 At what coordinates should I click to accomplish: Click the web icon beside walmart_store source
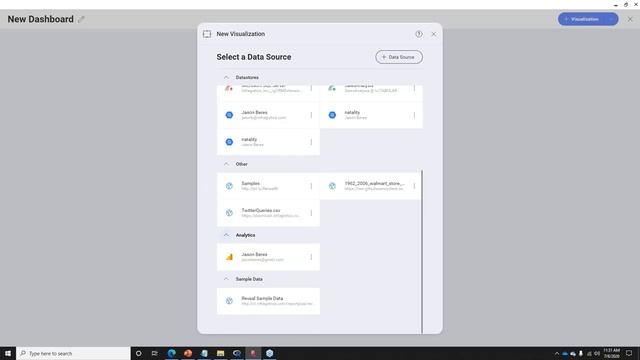tap(332, 186)
